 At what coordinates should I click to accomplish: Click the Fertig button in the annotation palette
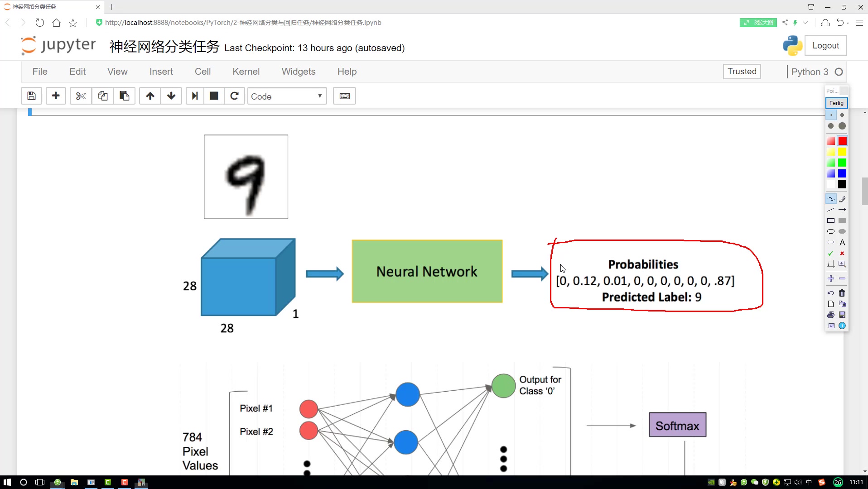pos(836,103)
